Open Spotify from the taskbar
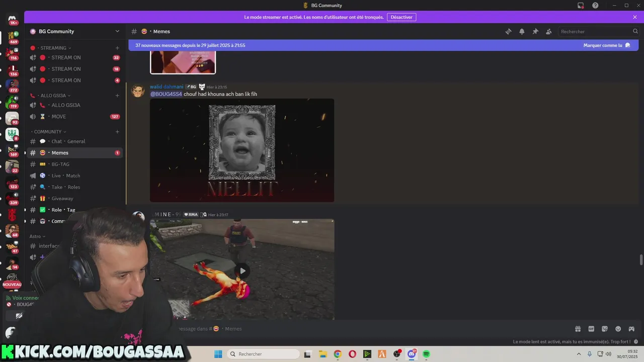 (426, 354)
